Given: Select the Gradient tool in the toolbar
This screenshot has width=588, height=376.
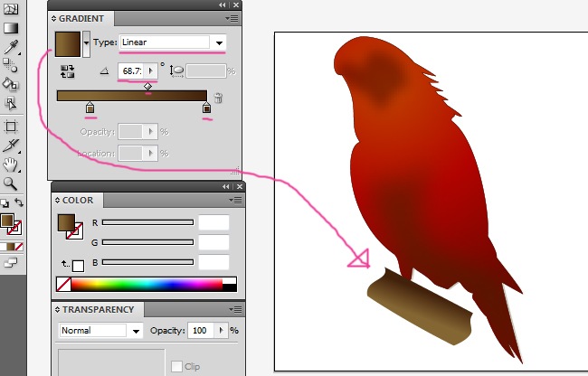Looking at the screenshot, I should [x=11, y=27].
